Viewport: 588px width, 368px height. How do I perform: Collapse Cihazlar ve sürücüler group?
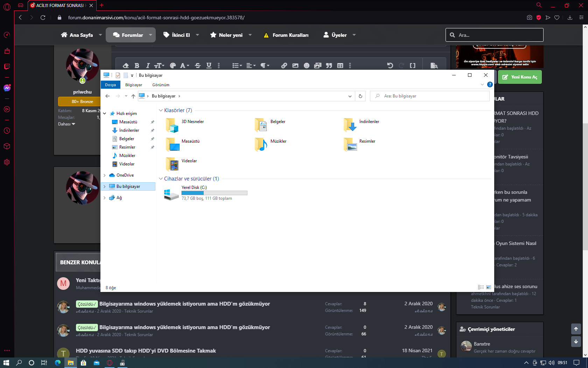tap(161, 179)
